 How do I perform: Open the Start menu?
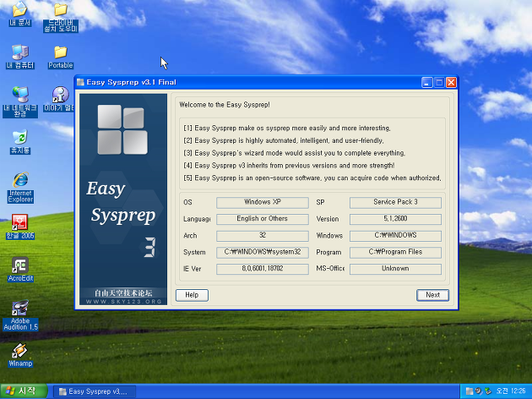point(23,391)
